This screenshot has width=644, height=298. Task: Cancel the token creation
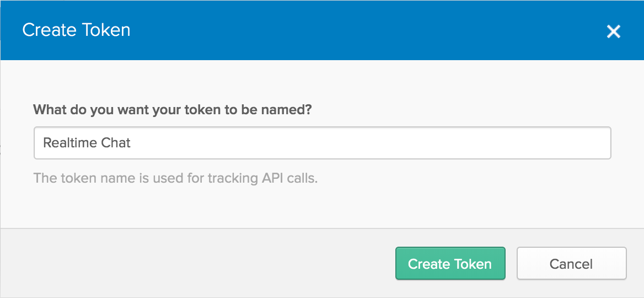tap(571, 264)
